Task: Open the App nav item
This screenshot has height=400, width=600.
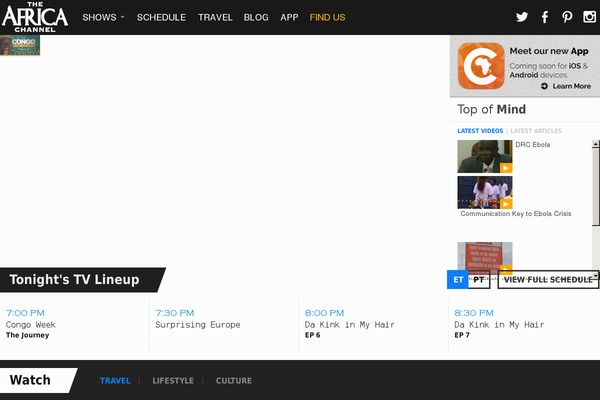Action: [x=289, y=17]
